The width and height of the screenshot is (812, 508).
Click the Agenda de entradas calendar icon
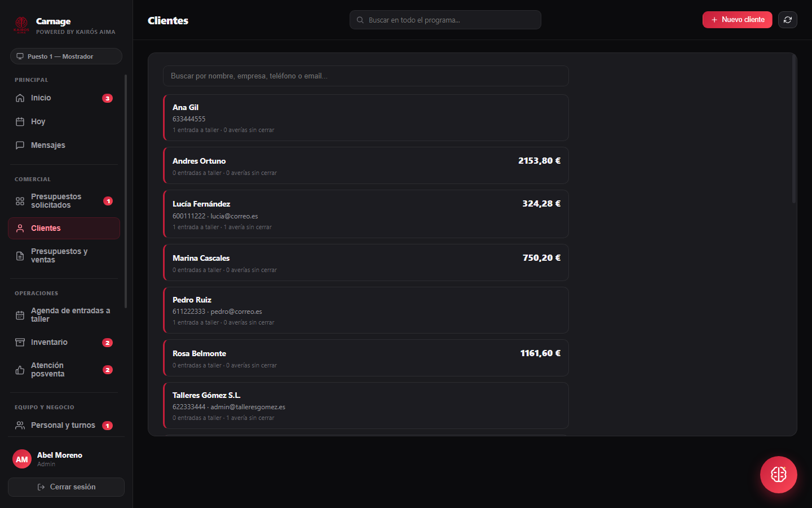[20, 315]
